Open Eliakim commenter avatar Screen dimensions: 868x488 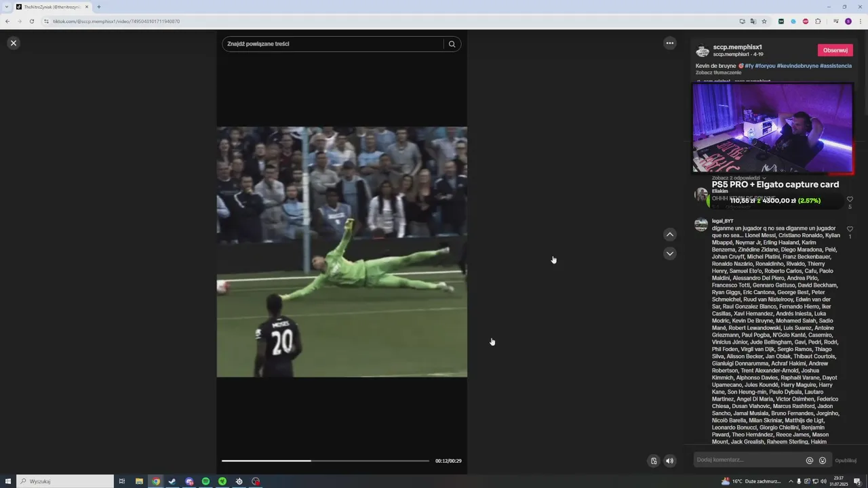click(x=701, y=195)
